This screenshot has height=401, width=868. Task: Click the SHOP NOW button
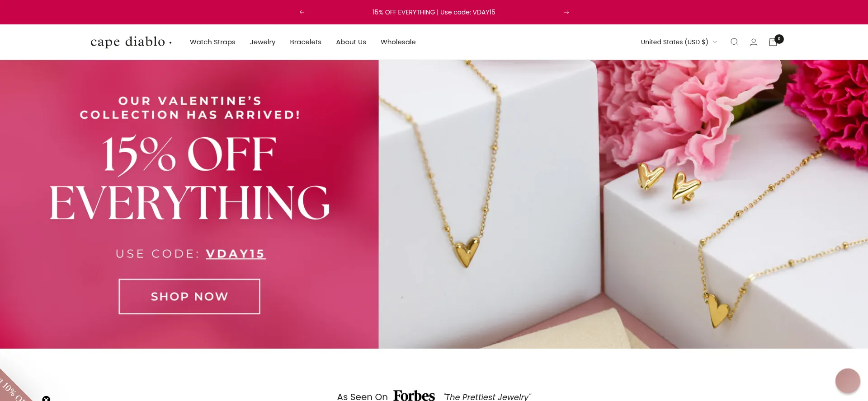coord(189,296)
